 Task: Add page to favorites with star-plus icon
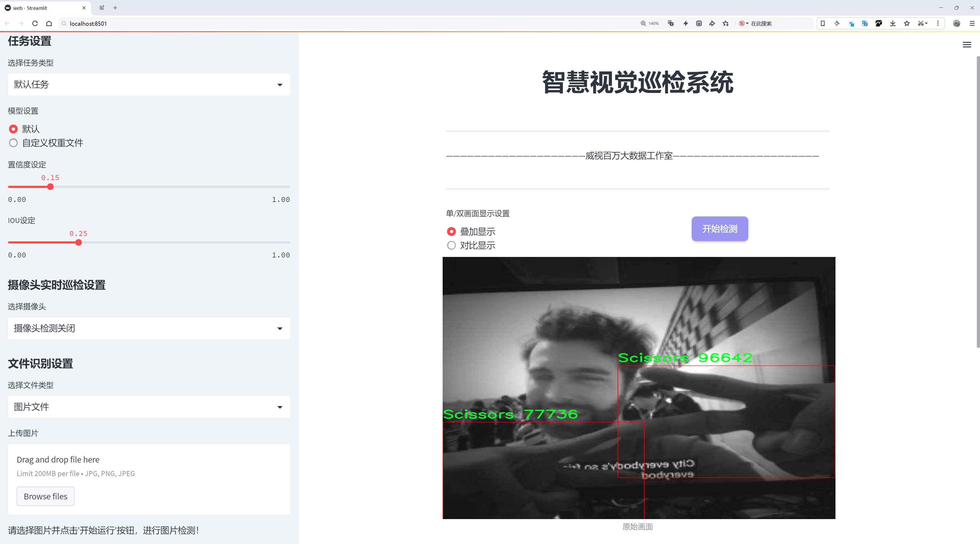click(726, 24)
